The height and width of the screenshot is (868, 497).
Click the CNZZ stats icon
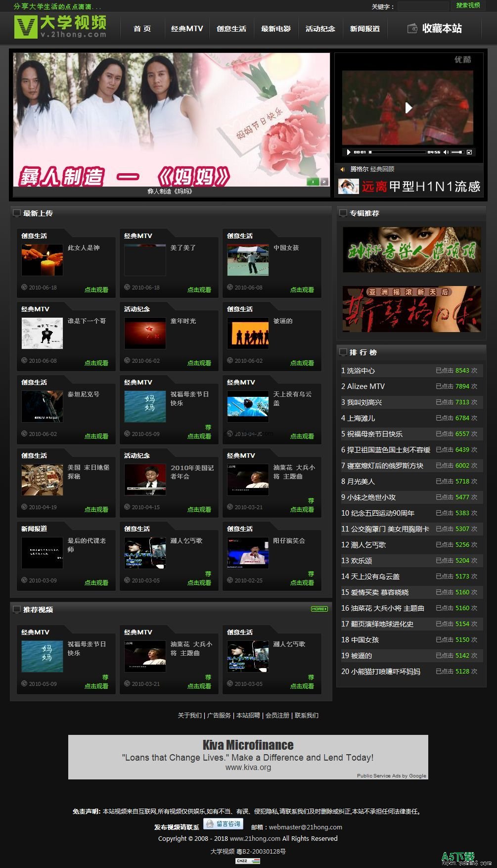click(248, 861)
